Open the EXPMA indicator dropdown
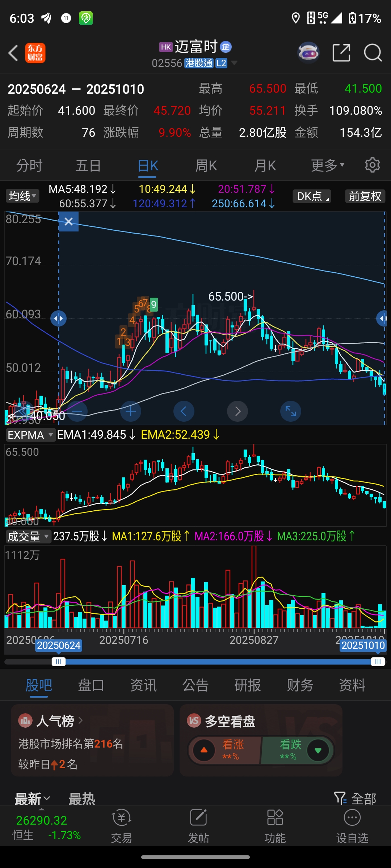This screenshot has width=391, height=868. coord(30,435)
